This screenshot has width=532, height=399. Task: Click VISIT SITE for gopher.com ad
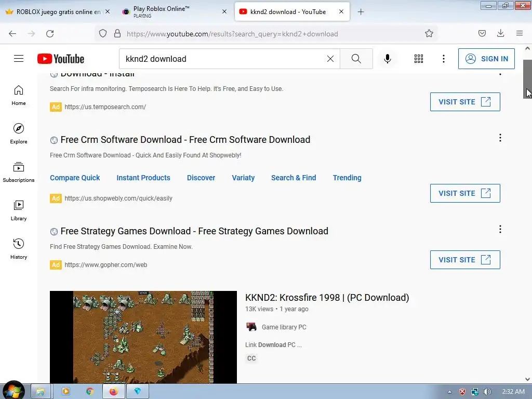[465, 260]
